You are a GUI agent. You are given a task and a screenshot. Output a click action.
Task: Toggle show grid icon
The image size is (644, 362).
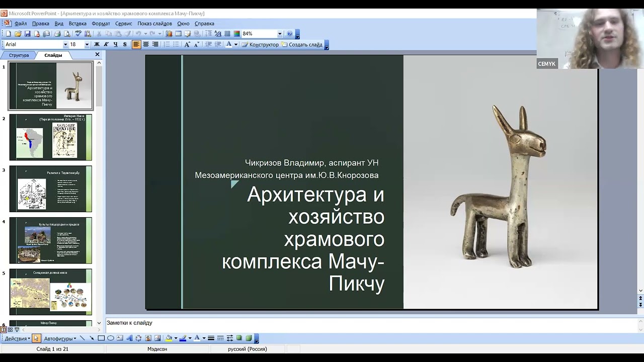coord(227,34)
